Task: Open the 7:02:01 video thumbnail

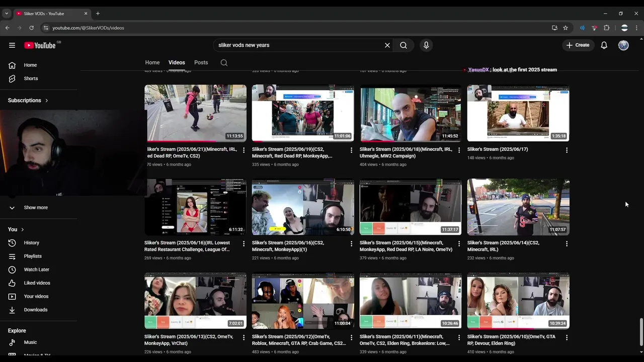Action: (196, 301)
